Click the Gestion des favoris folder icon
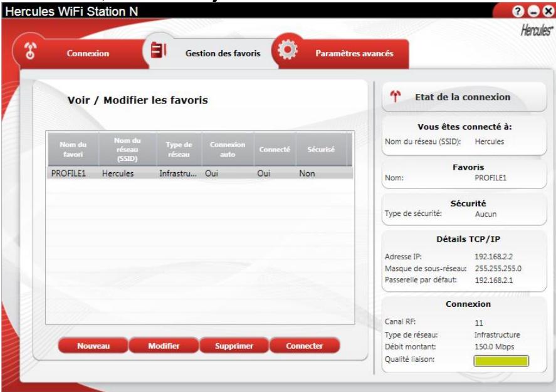This screenshot has width=556, height=392. (x=158, y=49)
